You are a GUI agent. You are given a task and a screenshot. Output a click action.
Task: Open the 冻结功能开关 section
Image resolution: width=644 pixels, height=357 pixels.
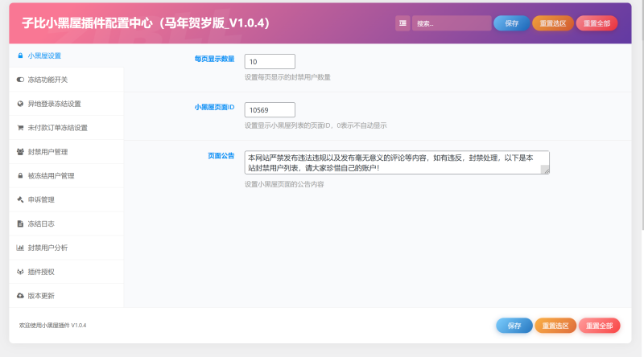(x=66, y=80)
